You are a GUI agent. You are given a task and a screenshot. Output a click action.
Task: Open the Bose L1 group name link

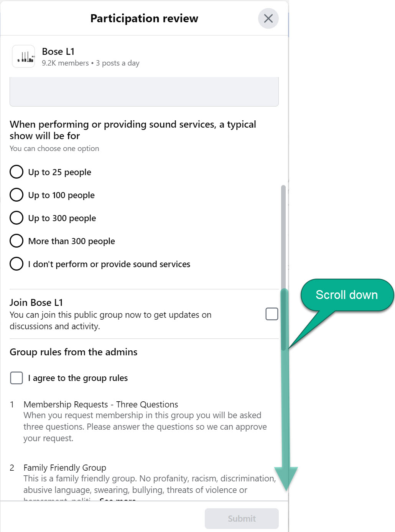tap(58, 51)
